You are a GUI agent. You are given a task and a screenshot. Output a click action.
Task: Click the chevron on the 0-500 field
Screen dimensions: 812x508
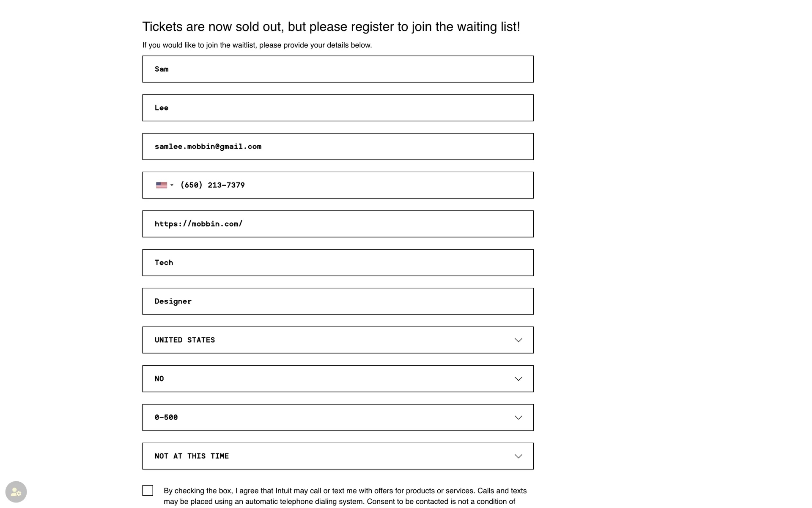coord(518,417)
